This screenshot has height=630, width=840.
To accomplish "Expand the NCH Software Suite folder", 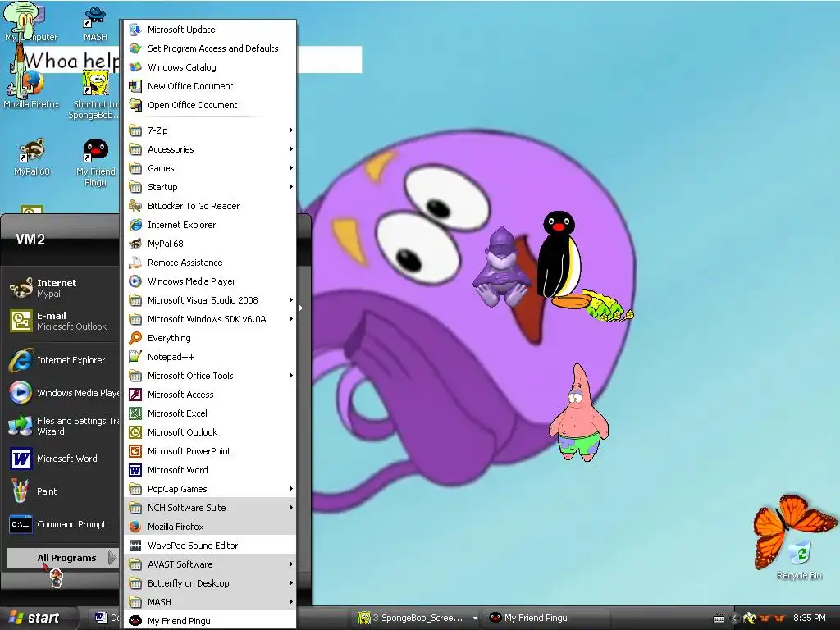I will click(x=210, y=507).
